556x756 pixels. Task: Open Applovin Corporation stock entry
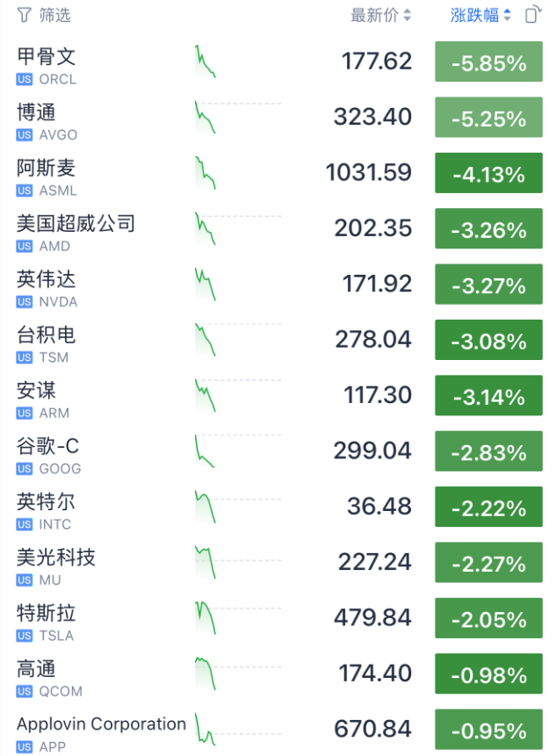(x=101, y=724)
